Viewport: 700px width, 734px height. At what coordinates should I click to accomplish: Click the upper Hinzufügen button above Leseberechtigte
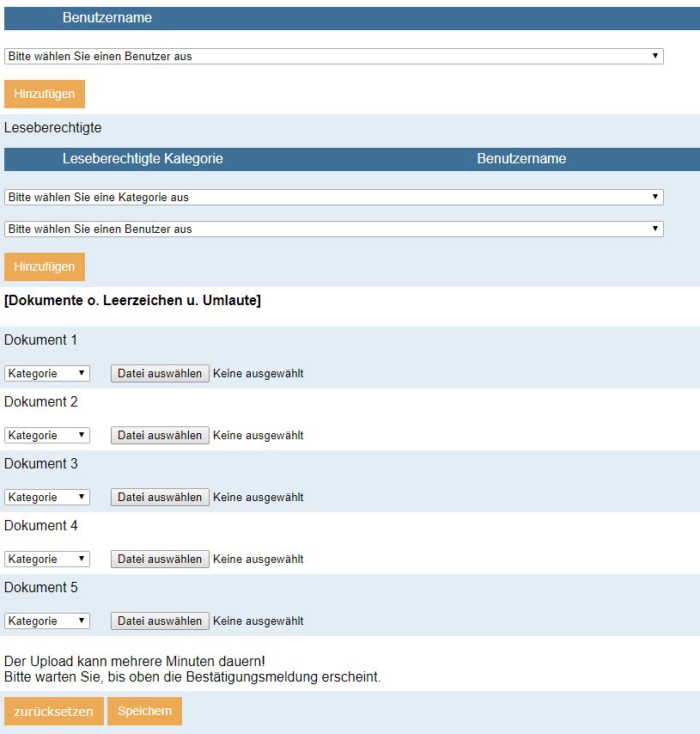click(45, 94)
